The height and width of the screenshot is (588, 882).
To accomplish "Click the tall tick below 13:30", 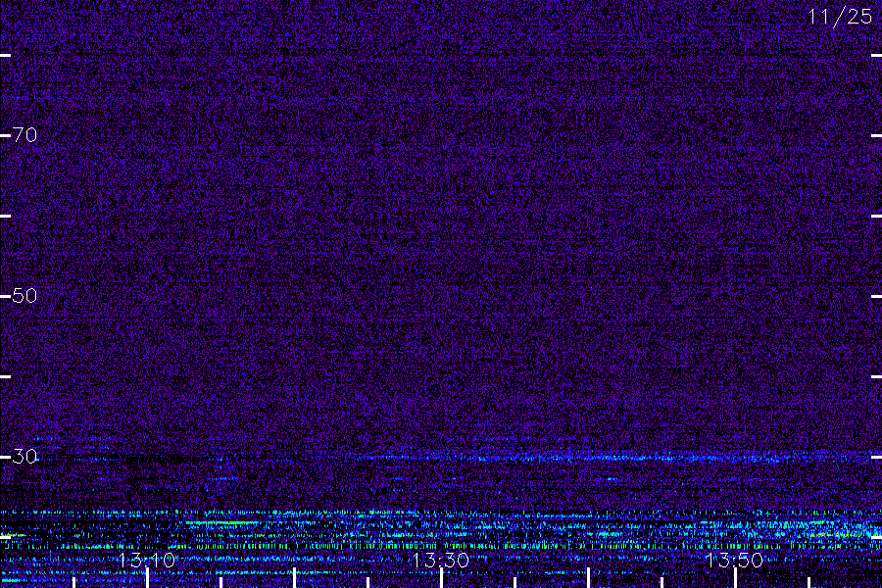I will [x=442, y=578].
